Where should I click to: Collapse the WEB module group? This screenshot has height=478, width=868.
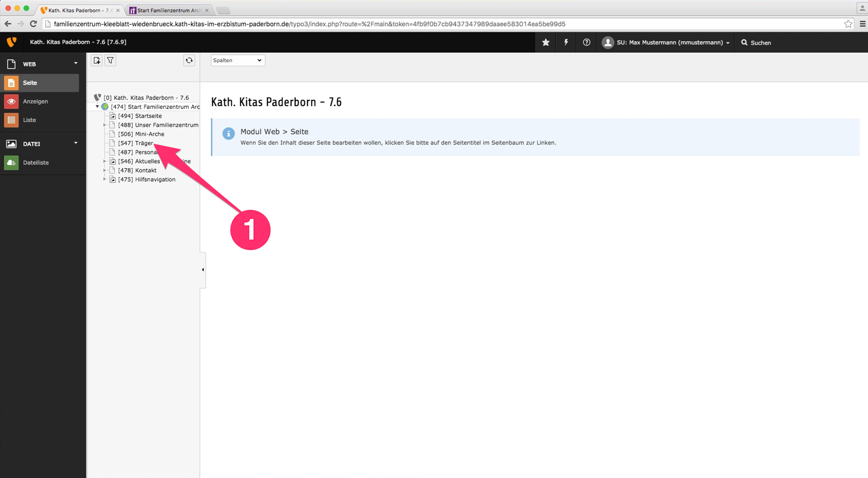(76, 63)
